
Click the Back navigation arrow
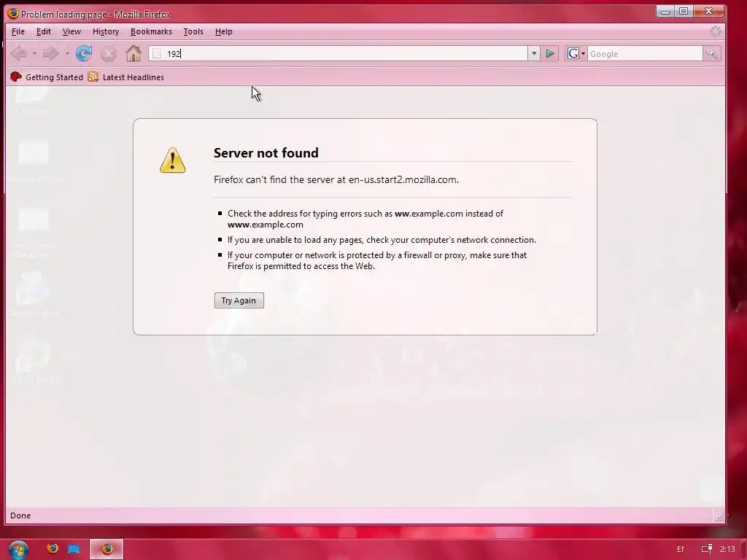(19, 53)
